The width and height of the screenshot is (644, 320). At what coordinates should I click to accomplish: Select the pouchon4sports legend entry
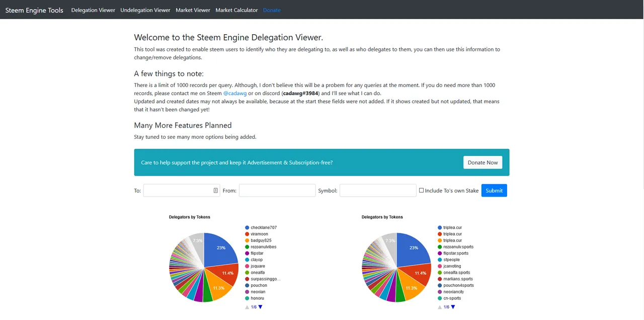(456, 285)
